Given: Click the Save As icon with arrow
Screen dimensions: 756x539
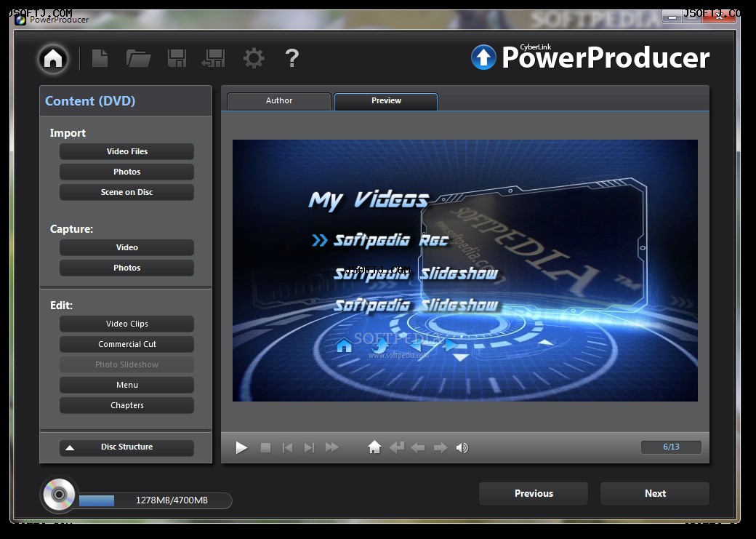Looking at the screenshot, I should (x=214, y=58).
